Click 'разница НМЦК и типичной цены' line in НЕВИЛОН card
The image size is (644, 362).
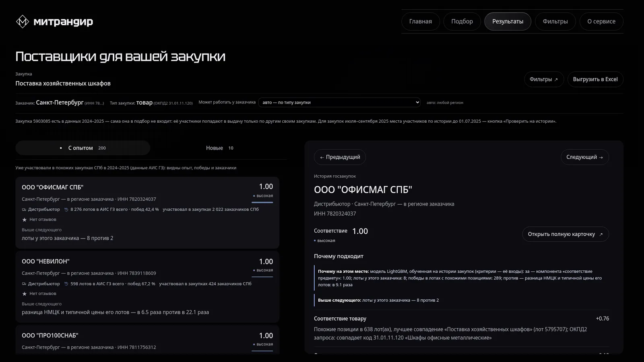point(115,312)
